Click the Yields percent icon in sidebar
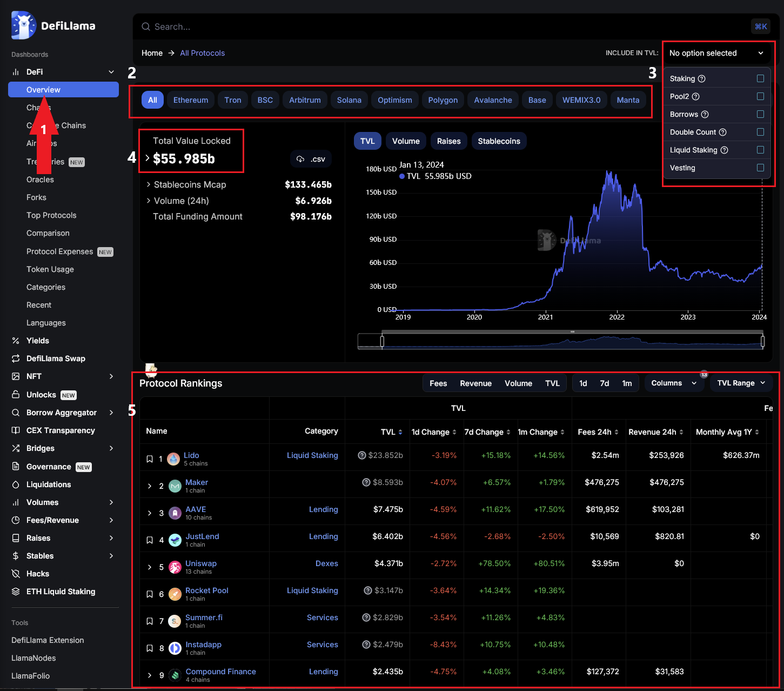The image size is (784, 691). 16,341
